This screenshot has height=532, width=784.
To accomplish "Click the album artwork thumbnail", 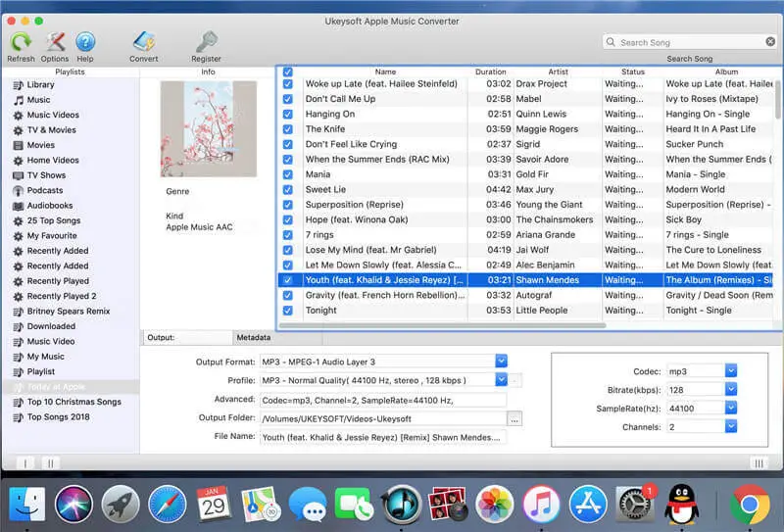I will [x=209, y=129].
